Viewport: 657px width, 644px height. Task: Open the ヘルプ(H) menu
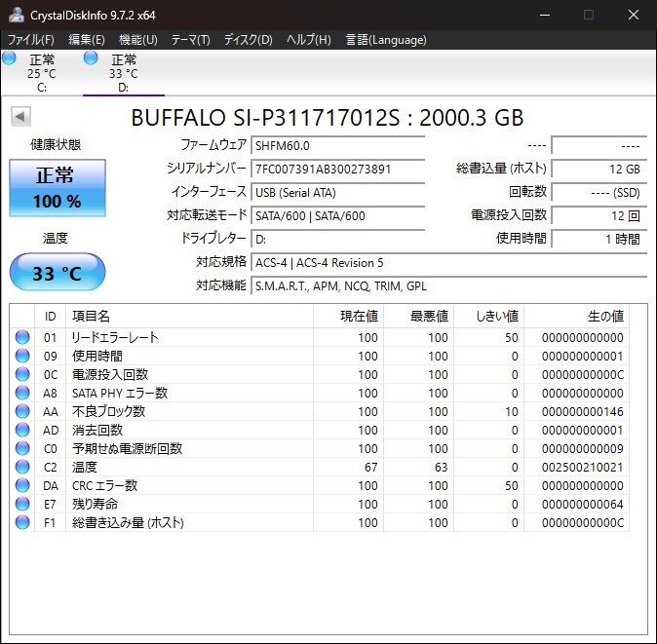tap(309, 40)
